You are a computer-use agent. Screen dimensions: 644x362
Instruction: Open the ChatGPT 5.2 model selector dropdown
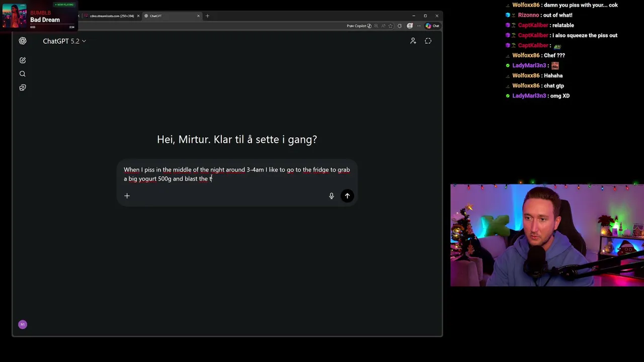(x=64, y=41)
